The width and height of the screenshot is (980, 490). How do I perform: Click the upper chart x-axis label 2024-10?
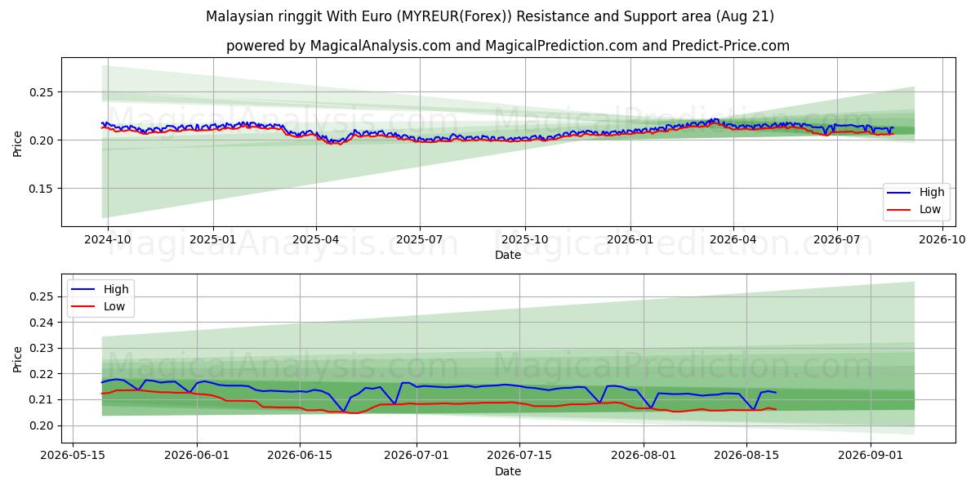pos(108,239)
